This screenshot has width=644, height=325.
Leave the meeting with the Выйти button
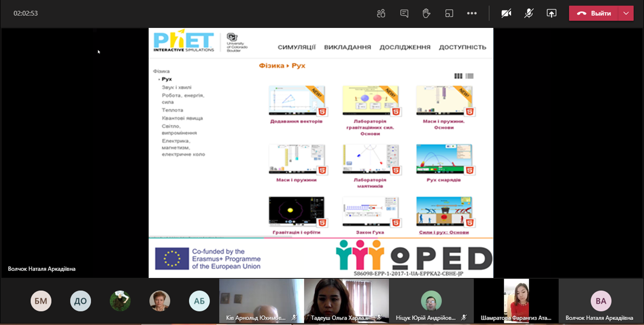coord(594,13)
